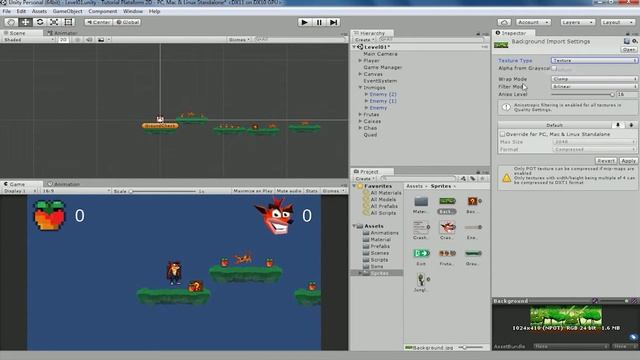The height and width of the screenshot is (360, 640).
Task: Switch to the Animator tab
Action: pyautogui.click(x=62, y=33)
